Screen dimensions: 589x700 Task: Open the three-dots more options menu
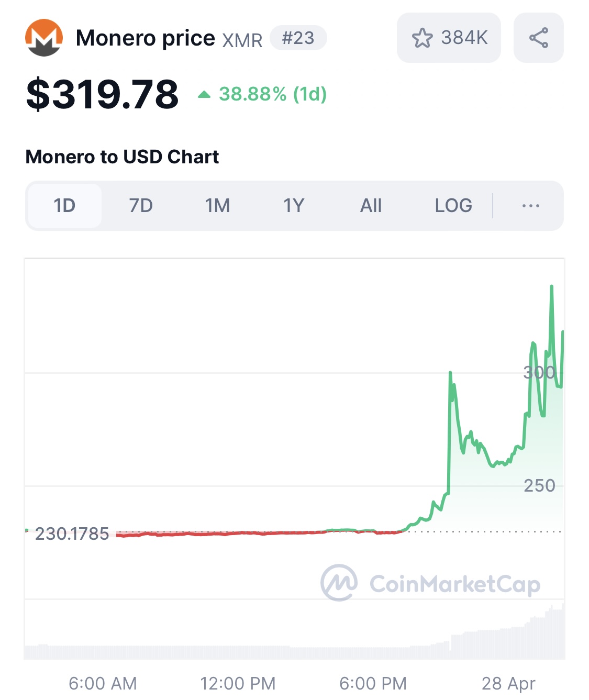click(x=531, y=206)
